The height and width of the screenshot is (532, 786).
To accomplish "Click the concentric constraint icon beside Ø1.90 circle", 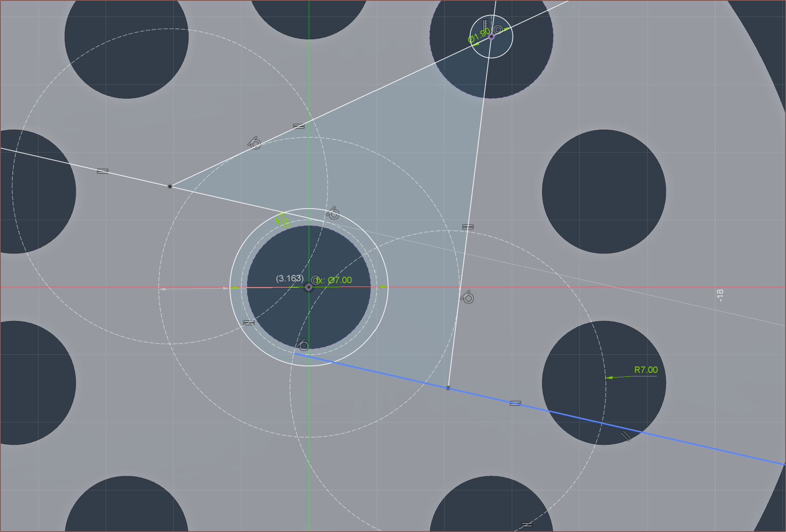I will pyautogui.click(x=498, y=30).
